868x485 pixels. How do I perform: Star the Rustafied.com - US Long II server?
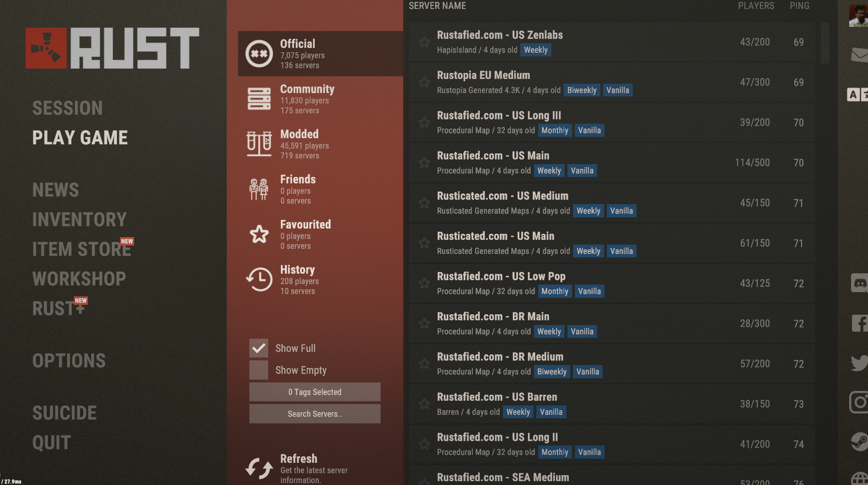pos(424,444)
